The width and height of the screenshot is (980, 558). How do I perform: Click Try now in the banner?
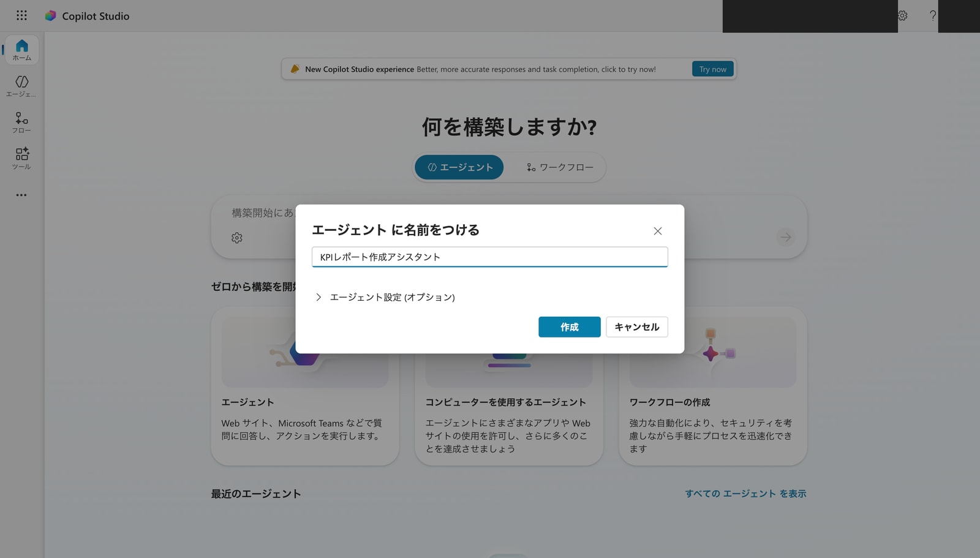point(713,69)
